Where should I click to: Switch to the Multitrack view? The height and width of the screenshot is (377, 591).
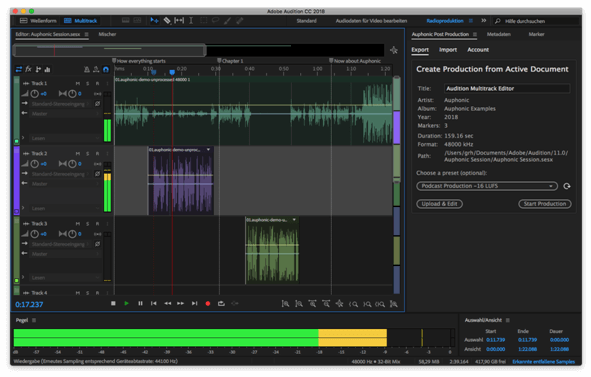point(81,20)
